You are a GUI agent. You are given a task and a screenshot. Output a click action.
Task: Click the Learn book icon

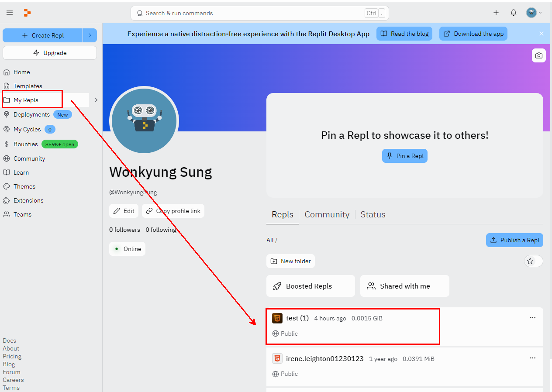click(x=7, y=172)
